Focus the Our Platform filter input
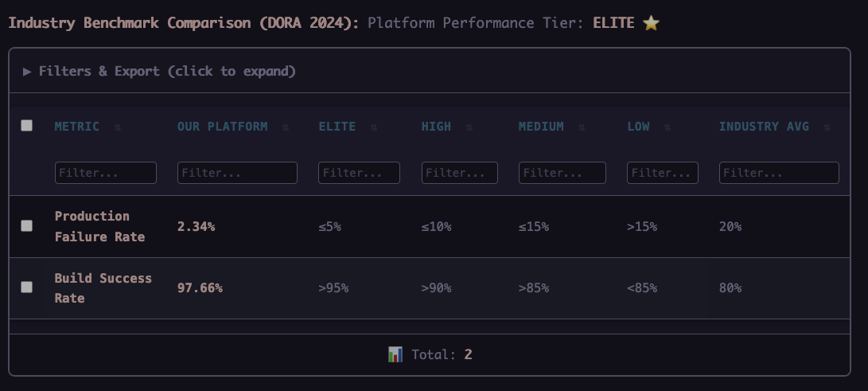This screenshot has width=868, height=391. pos(237,173)
